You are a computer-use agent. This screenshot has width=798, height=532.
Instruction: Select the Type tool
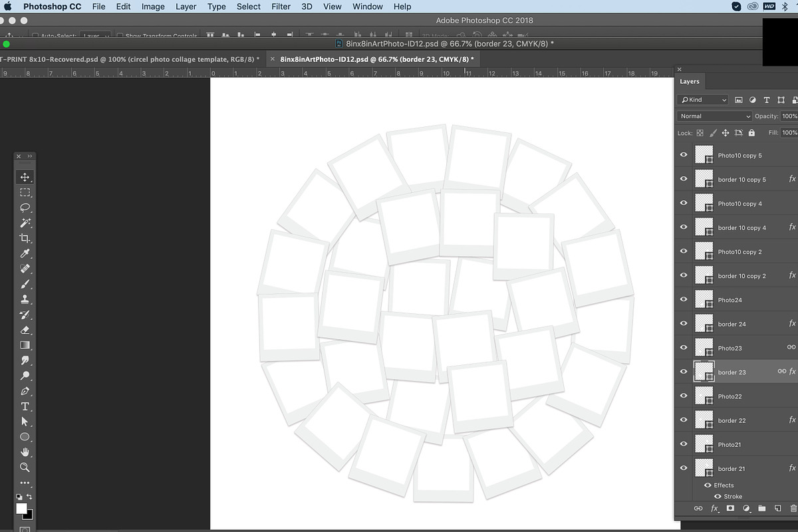pos(25,407)
